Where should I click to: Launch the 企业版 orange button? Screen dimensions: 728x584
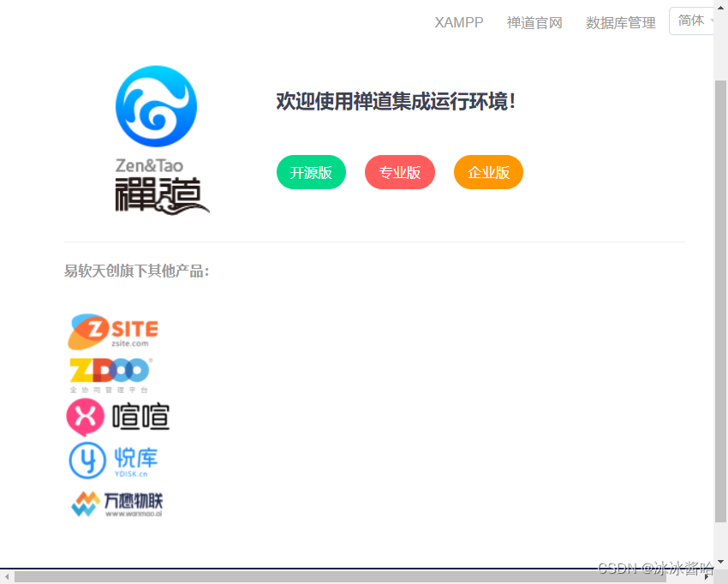(x=488, y=172)
